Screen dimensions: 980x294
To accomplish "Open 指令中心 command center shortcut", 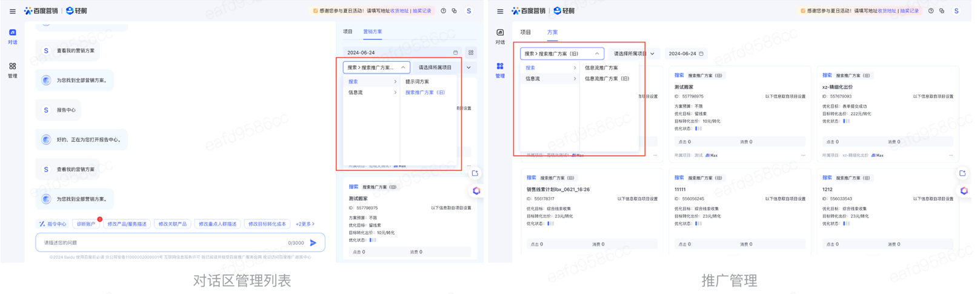I will point(53,224).
